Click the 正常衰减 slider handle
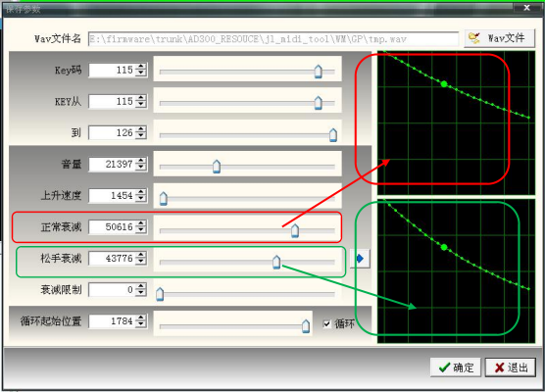 click(x=295, y=230)
